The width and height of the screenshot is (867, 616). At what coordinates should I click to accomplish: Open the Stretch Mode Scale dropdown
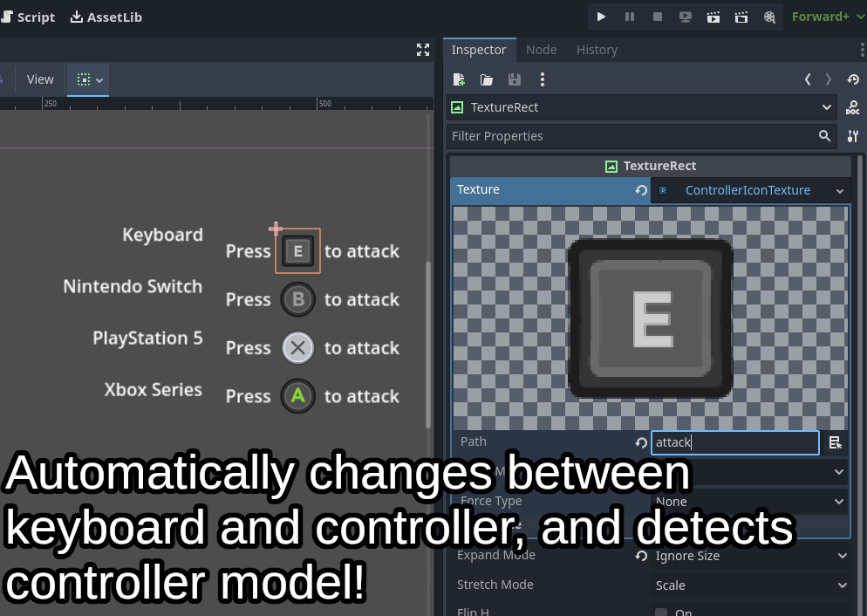(750, 585)
